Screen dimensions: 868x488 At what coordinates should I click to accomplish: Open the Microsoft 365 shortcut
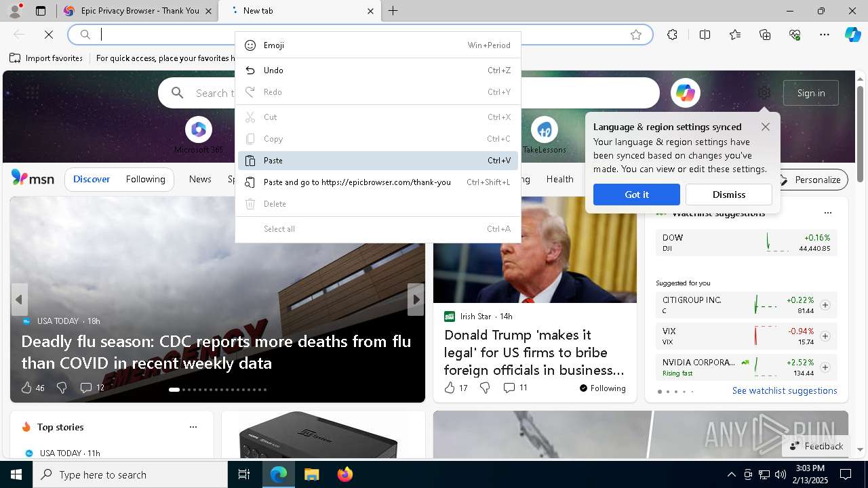point(199,136)
